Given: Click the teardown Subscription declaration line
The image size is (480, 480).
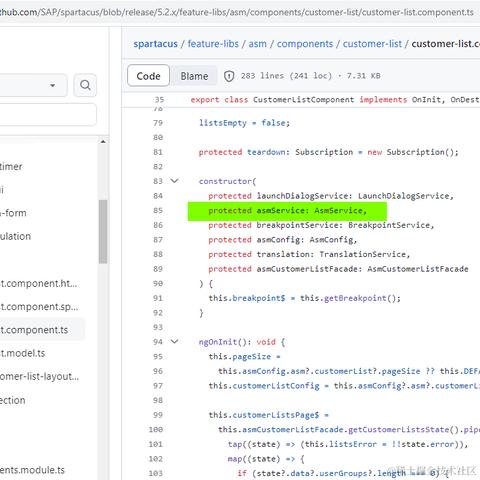Looking at the screenshot, I should (329, 152).
